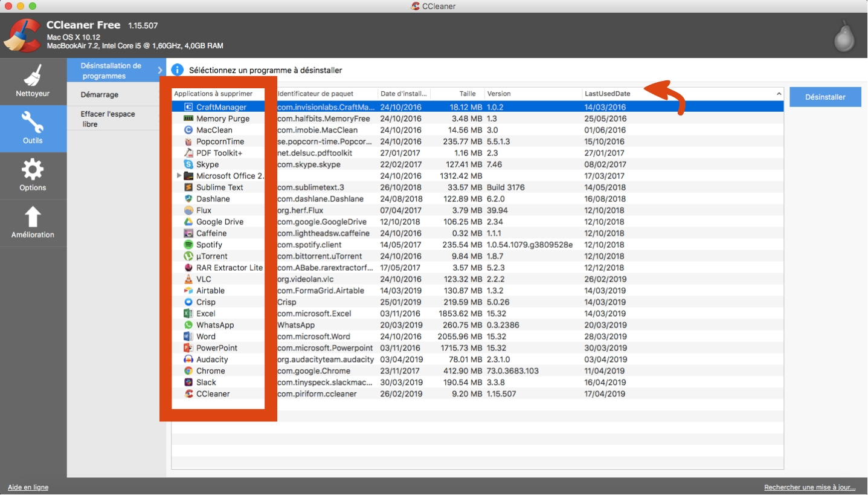Click the µTorrent app icon
868x495 pixels.
point(188,256)
